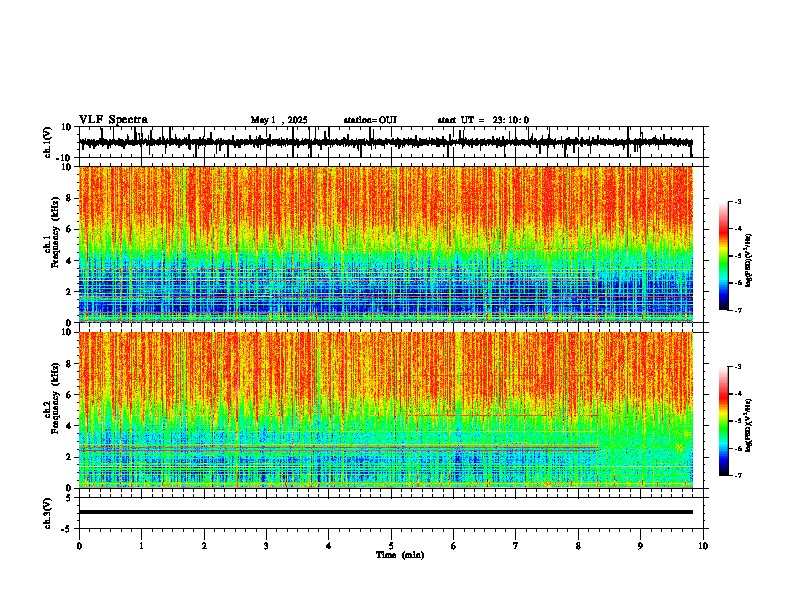Click the ch.3(V) axis label

[x=48, y=513]
